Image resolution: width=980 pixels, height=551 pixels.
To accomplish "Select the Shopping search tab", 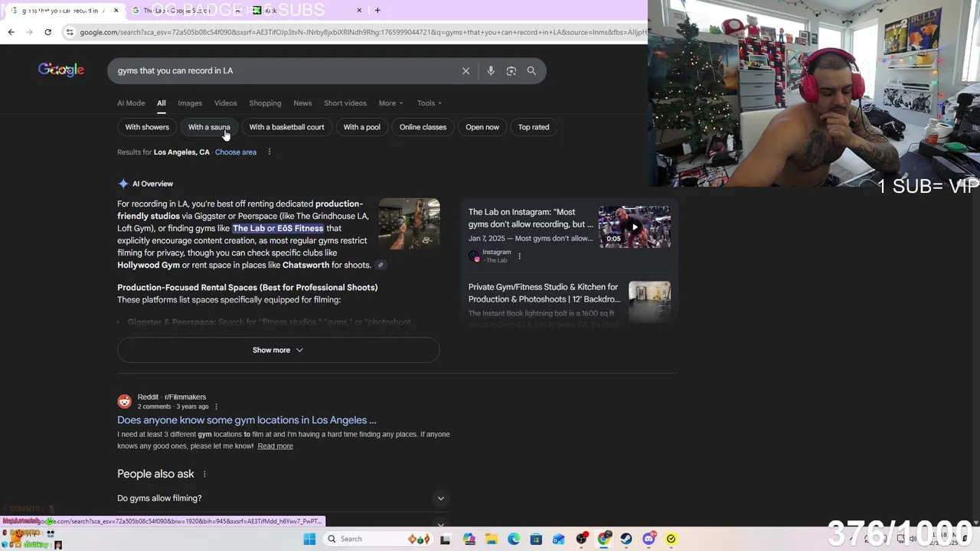I will (x=265, y=103).
